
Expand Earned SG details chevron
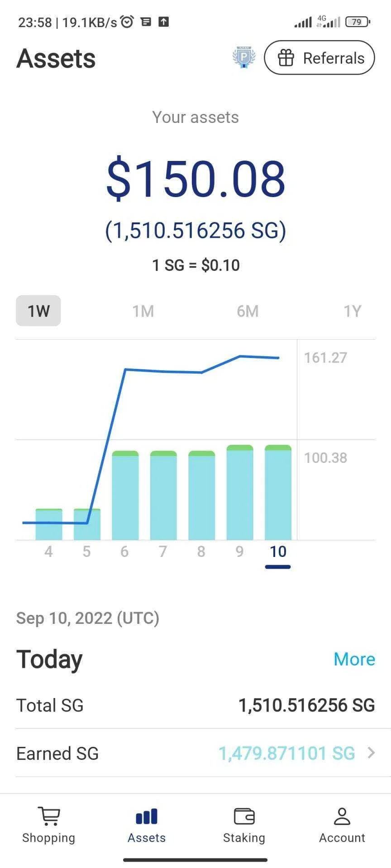371,753
